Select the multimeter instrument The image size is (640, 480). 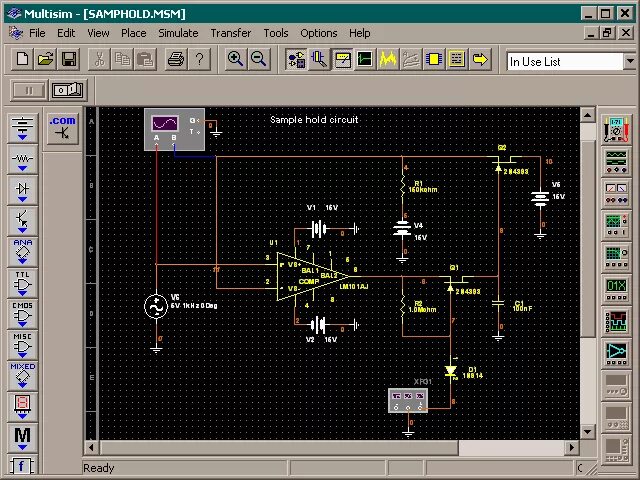tap(616, 129)
